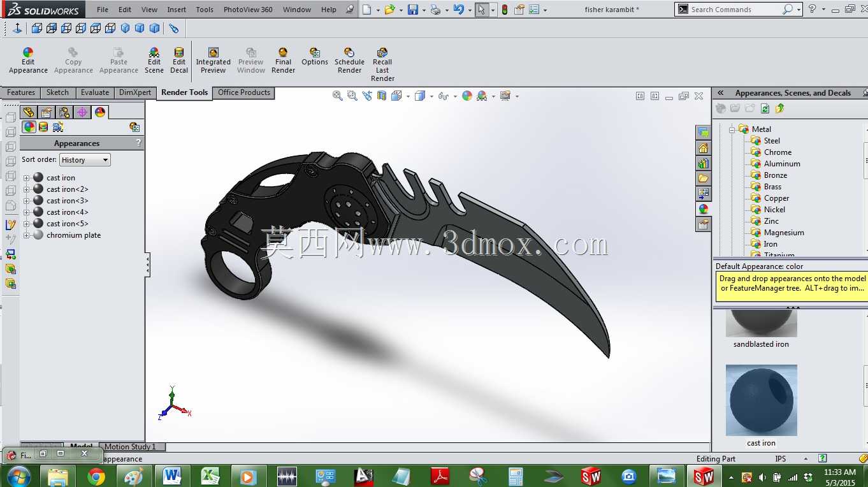The width and height of the screenshot is (868, 487).
Task: Show View Decals in DisplayManager
Action: (x=43, y=127)
